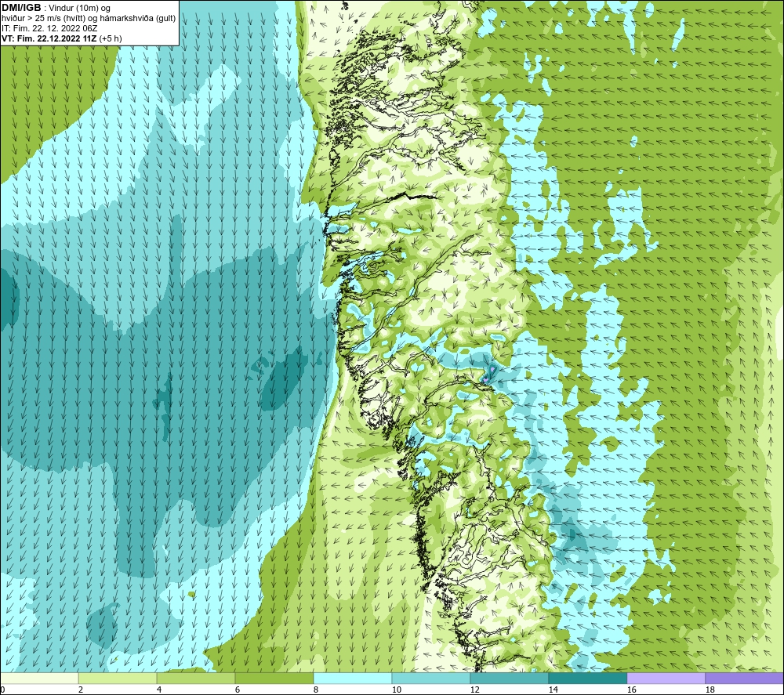Click the 4–6 m/s green legend swatch

pyautogui.click(x=196, y=678)
